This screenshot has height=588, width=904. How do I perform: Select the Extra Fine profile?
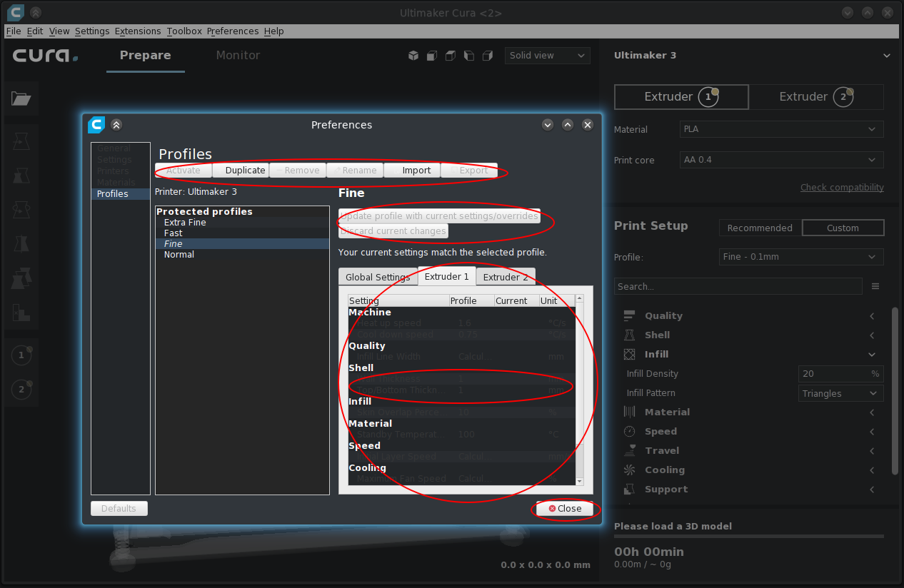point(242,222)
